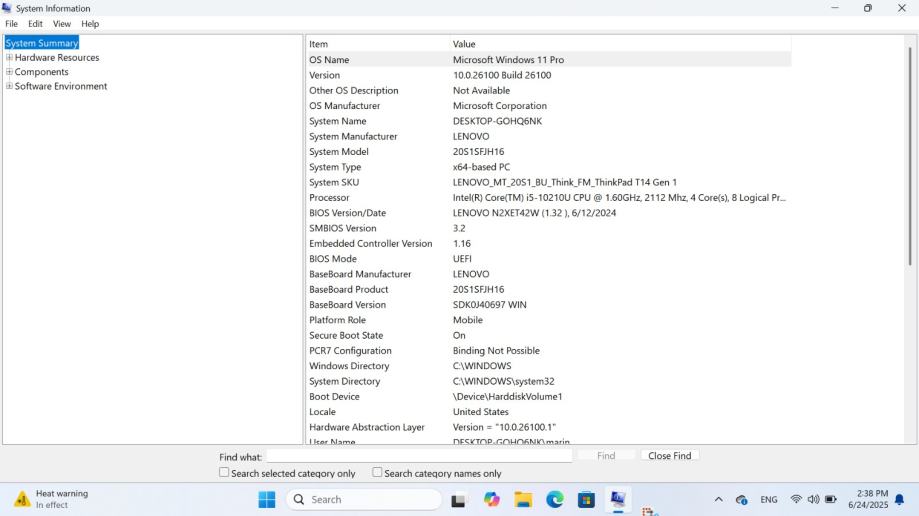
Task: Open the cloud sync tray icon
Action: click(741, 500)
